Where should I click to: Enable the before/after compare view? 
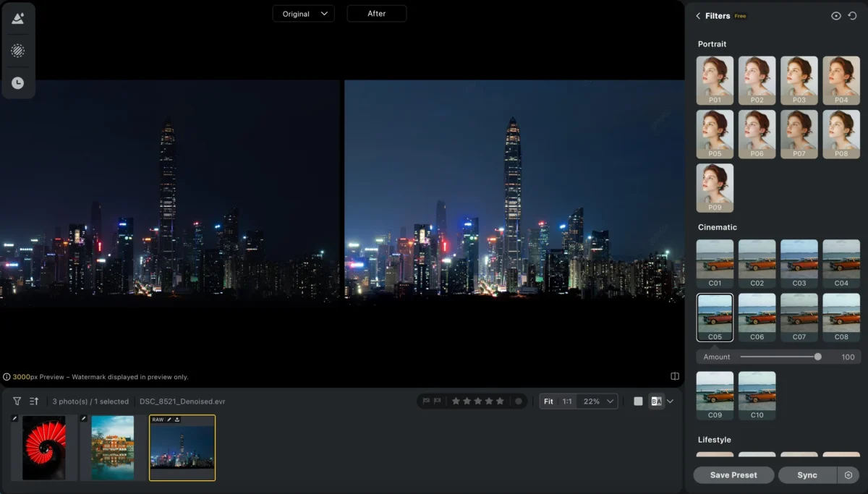coord(656,401)
